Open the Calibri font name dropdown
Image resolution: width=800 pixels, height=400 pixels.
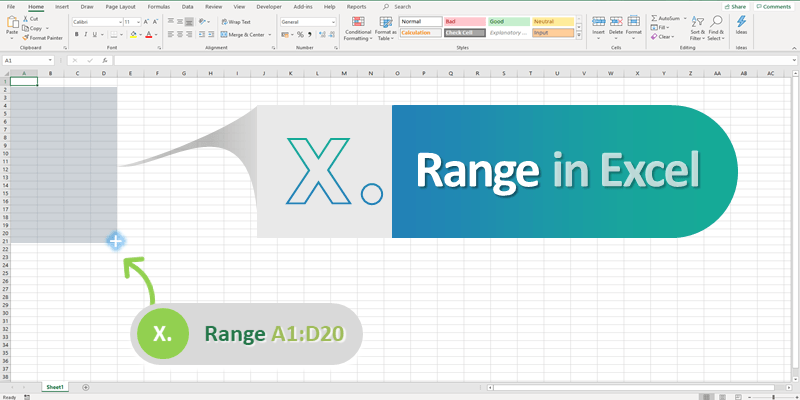point(120,22)
